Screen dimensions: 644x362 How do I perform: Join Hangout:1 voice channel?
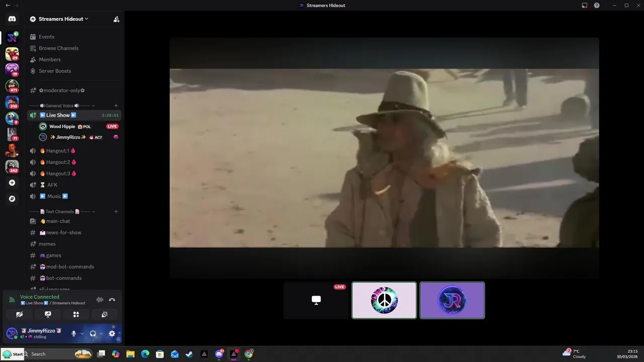click(x=74, y=151)
